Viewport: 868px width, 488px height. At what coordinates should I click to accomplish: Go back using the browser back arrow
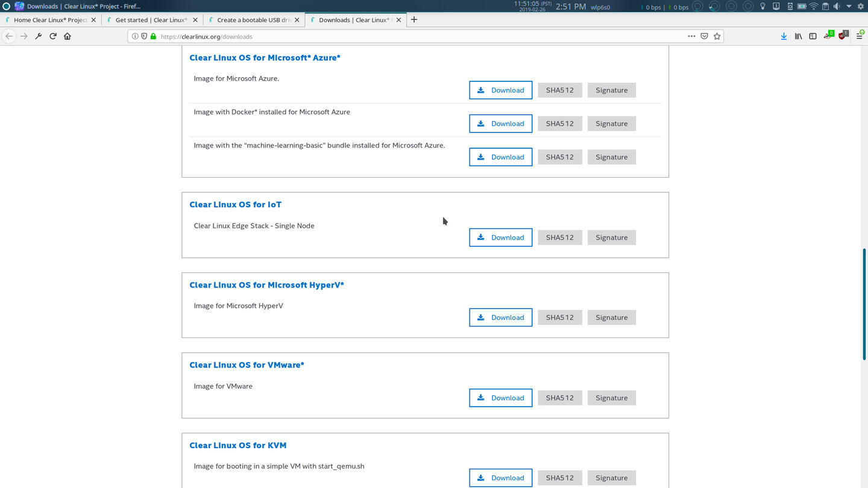pyautogui.click(x=9, y=36)
